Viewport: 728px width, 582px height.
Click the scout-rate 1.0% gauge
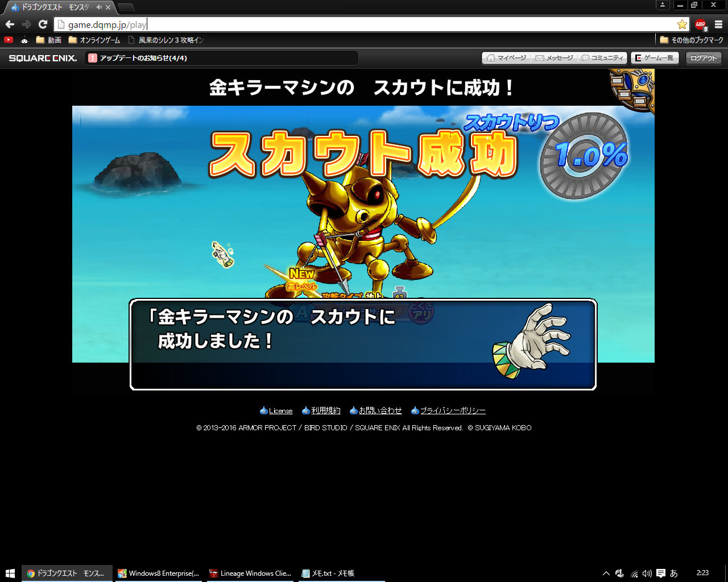[x=584, y=156]
